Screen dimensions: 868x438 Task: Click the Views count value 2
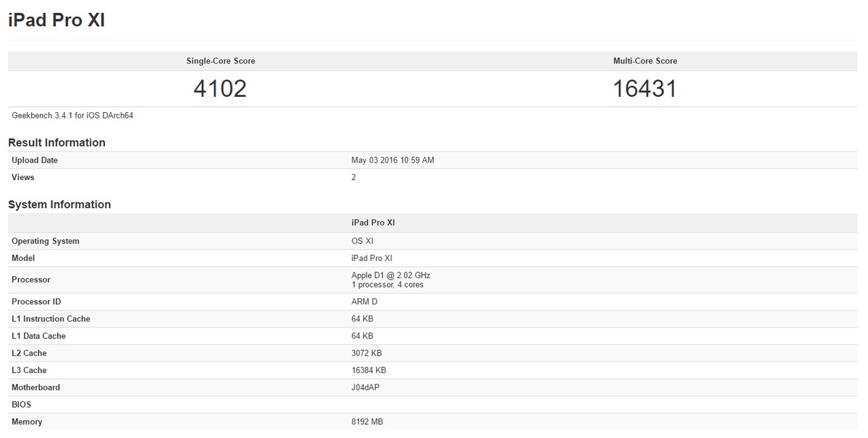coord(354,176)
